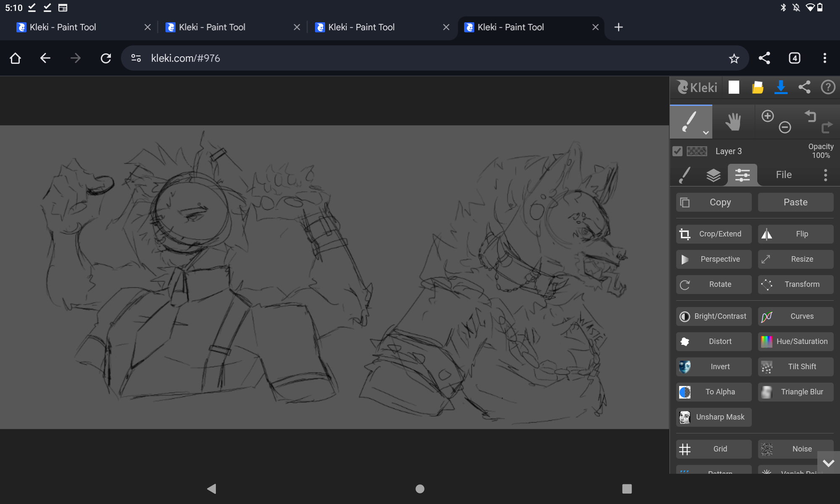Open the Crop/Extend tool
The image size is (840, 504).
point(714,234)
